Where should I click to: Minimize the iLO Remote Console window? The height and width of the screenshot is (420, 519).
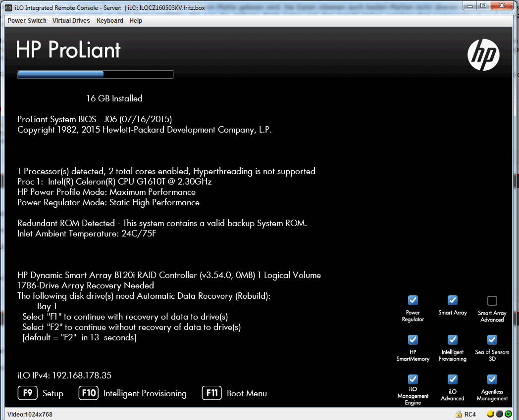click(x=469, y=5)
